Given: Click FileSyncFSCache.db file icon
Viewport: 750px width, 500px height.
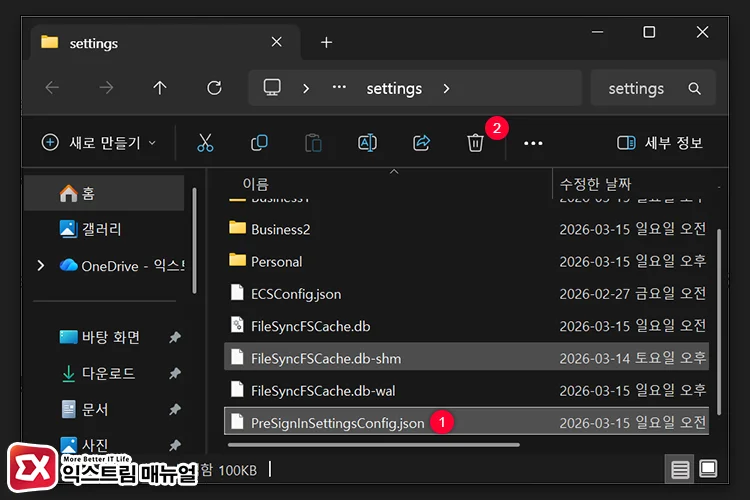Looking at the screenshot, I should coord(237,325).
